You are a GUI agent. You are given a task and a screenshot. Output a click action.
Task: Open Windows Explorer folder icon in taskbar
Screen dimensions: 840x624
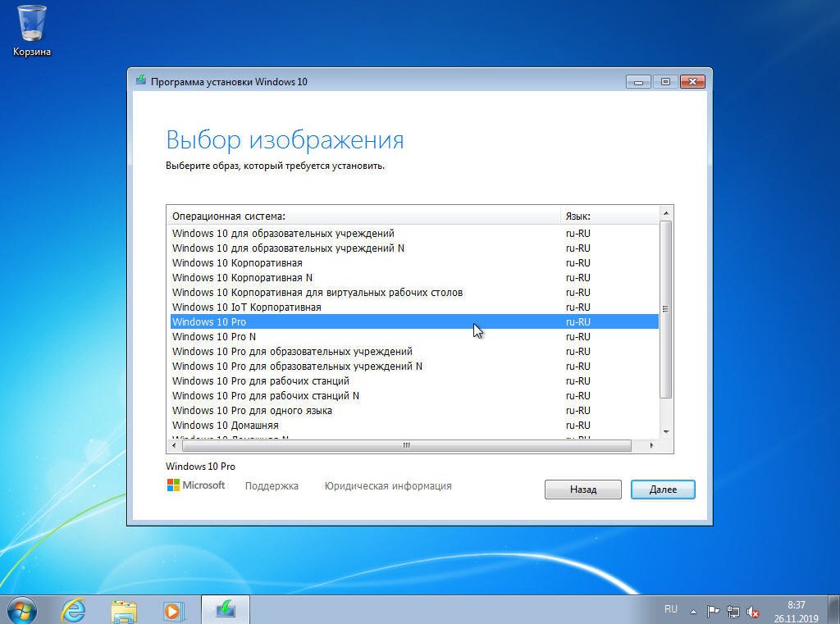click(x=124, y=611)
